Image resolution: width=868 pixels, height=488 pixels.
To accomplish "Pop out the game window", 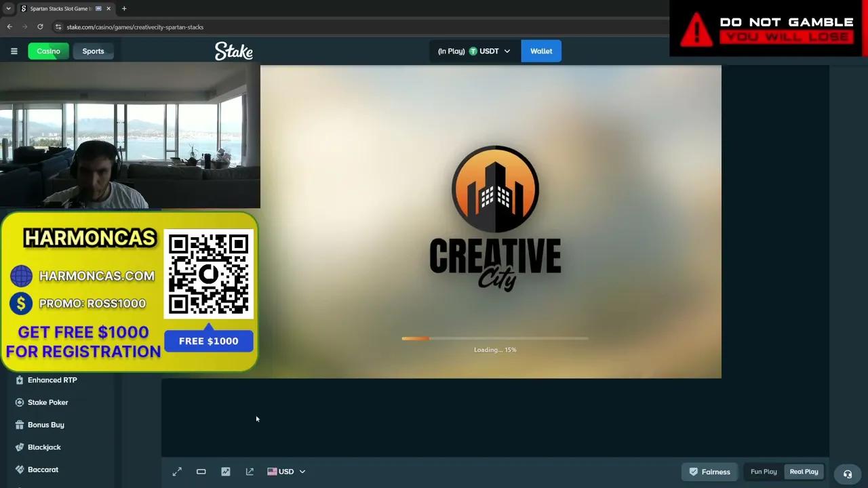I will point(250,471).
